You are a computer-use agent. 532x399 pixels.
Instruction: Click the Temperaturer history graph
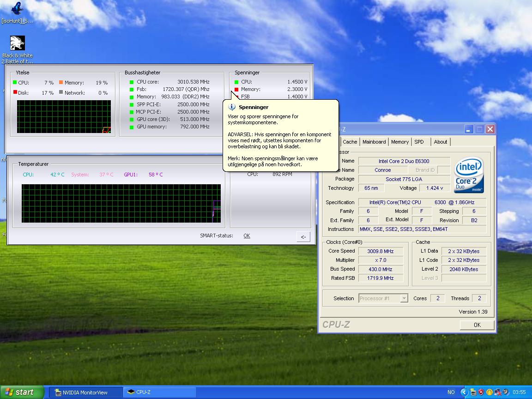coord(121,204)
